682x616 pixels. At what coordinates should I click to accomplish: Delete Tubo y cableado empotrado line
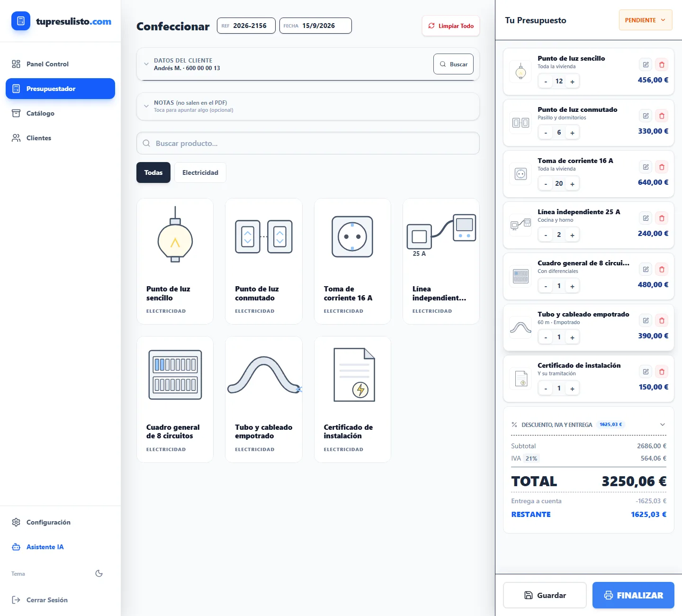[662, 320]
